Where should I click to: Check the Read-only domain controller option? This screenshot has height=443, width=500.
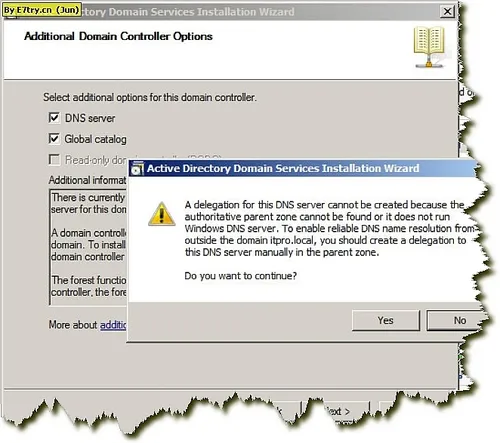coord(54,160)
